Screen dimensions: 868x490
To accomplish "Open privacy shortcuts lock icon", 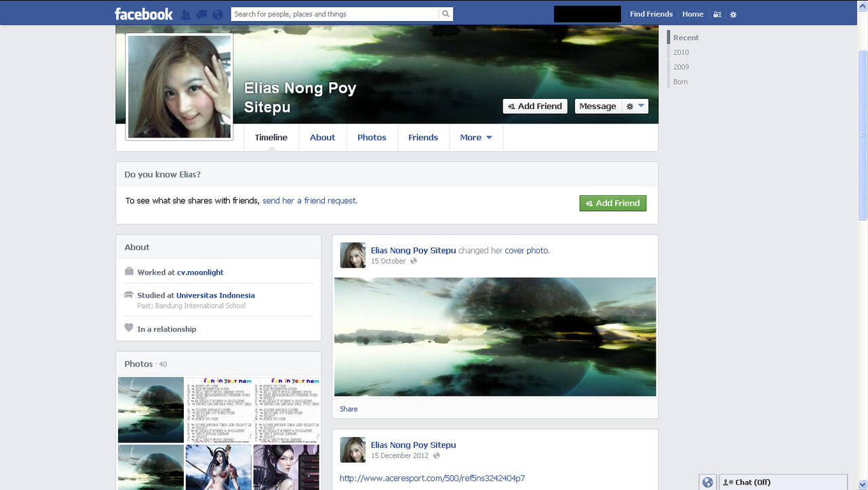I will [717, 14].
